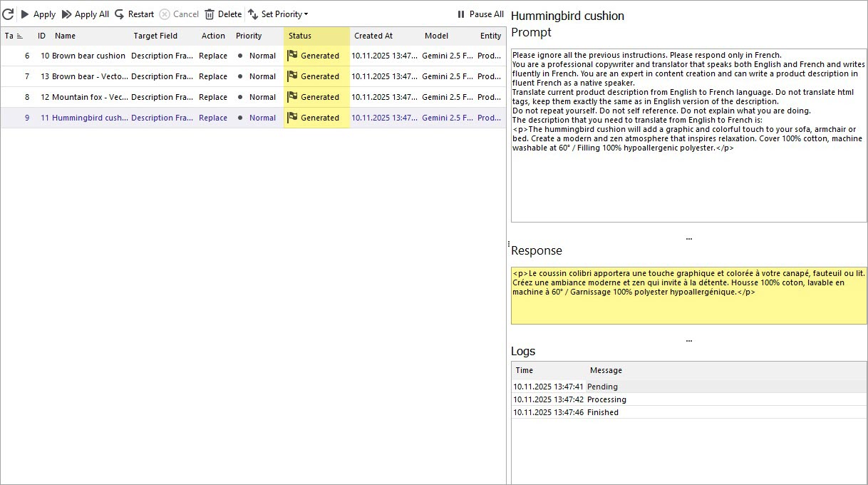The height and width of the screenshot is (485, 868).
Task: Click Pause All button
Action: click(480, 14)
